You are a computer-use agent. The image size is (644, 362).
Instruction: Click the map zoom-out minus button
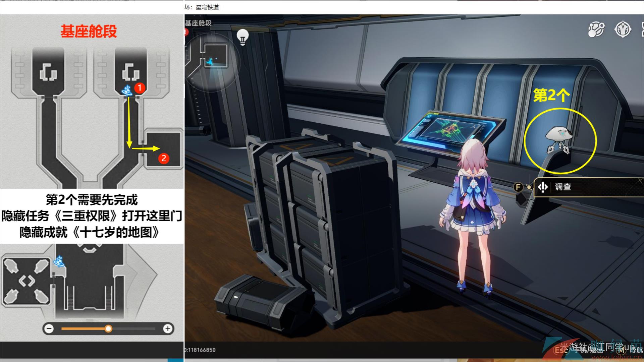[x=49, y=329]
